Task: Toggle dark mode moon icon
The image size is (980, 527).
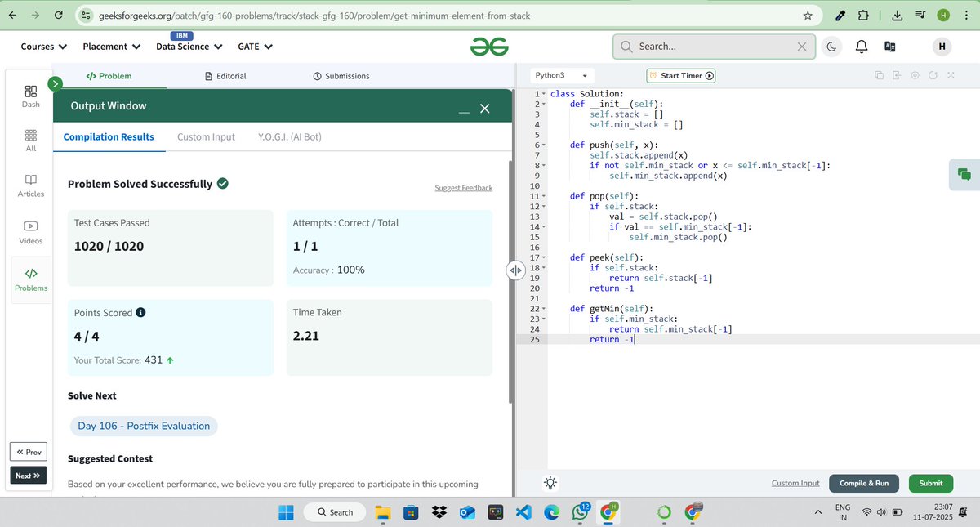Action: pos(831,47)
